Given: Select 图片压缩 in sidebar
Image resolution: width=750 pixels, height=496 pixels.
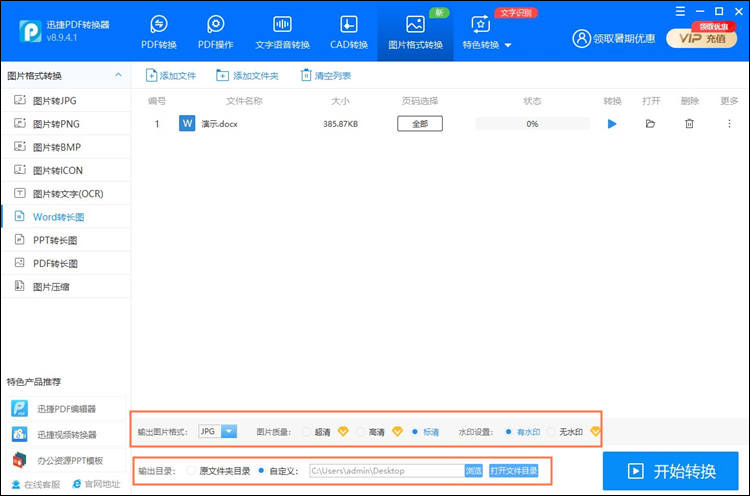Looking at the screenshot, I should [66, 287].
